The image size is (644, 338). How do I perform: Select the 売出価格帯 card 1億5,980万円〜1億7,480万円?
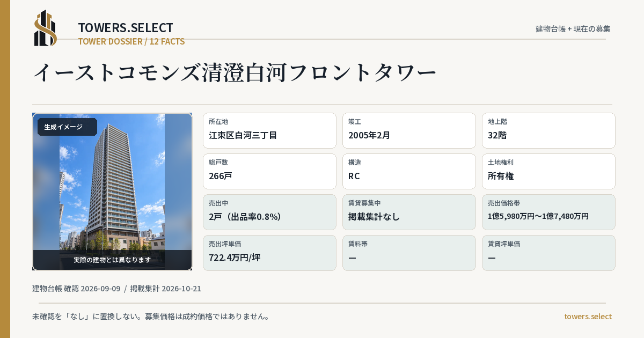[x=548, y=212]
